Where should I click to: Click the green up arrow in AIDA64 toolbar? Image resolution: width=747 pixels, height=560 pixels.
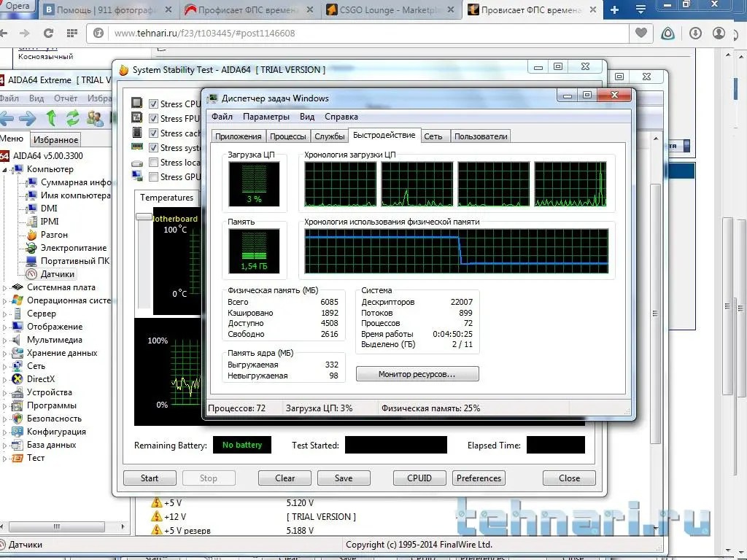pyautogui.click(x=51, y=117)
